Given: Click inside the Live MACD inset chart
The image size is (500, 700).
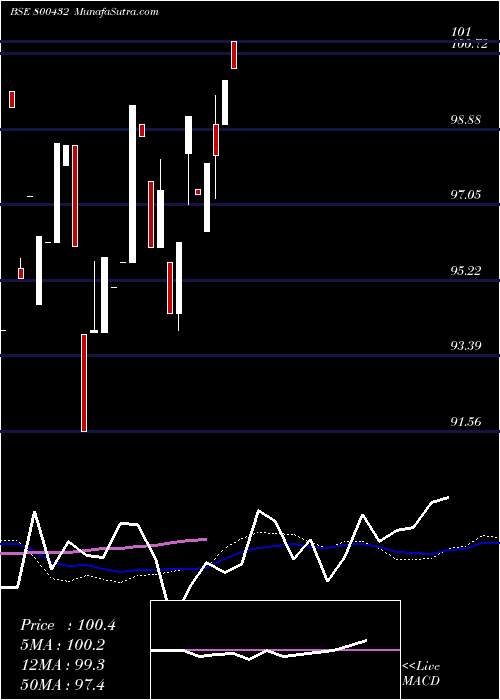Looking at the screenshot, I should tap(275, 650).
